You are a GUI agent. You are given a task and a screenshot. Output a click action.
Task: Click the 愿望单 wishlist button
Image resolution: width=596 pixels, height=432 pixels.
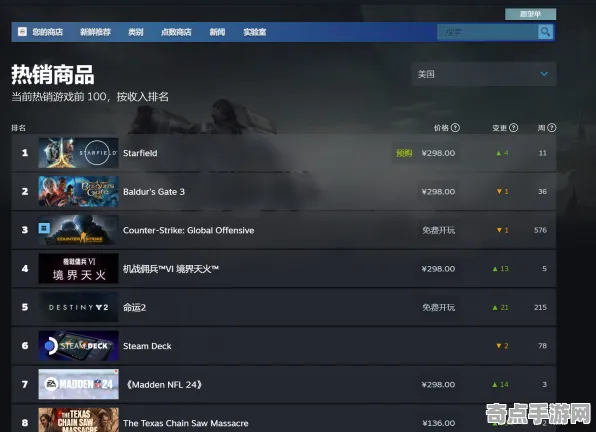coord(530,14)
